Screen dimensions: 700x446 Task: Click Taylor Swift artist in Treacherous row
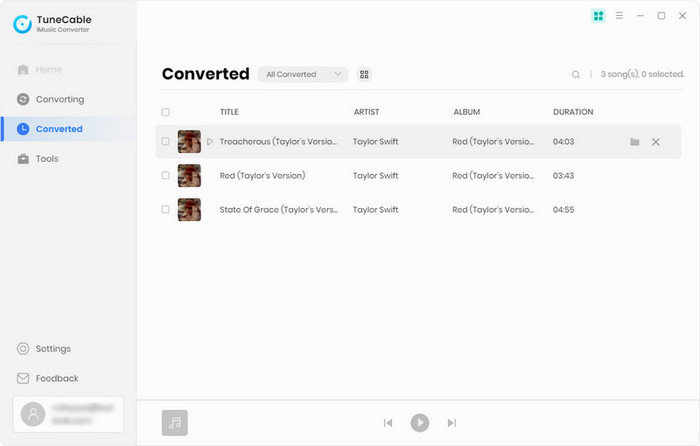375,142
